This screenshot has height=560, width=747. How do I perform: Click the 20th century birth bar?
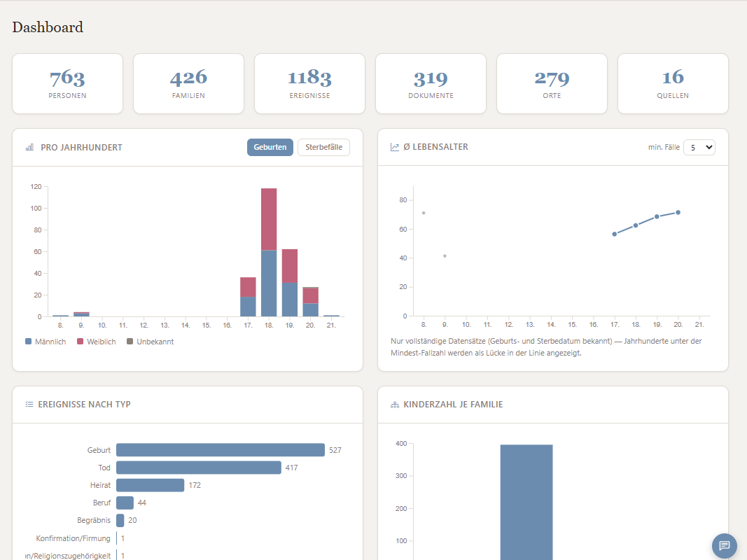click(311, 302)
